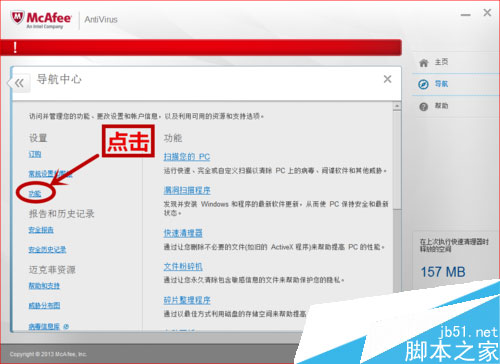This screenshot has height=364, width=500.
Task: Go back with the double-chevron button
Action: [19, 83]
